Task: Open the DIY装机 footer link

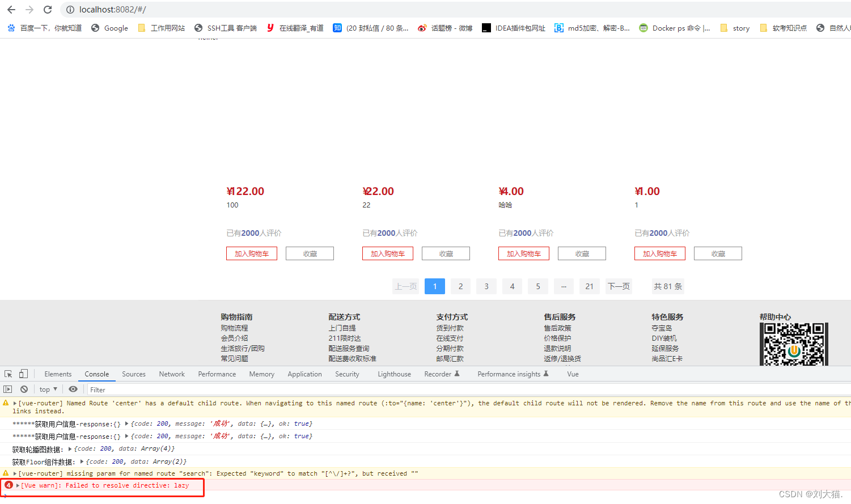Action: 664,338
